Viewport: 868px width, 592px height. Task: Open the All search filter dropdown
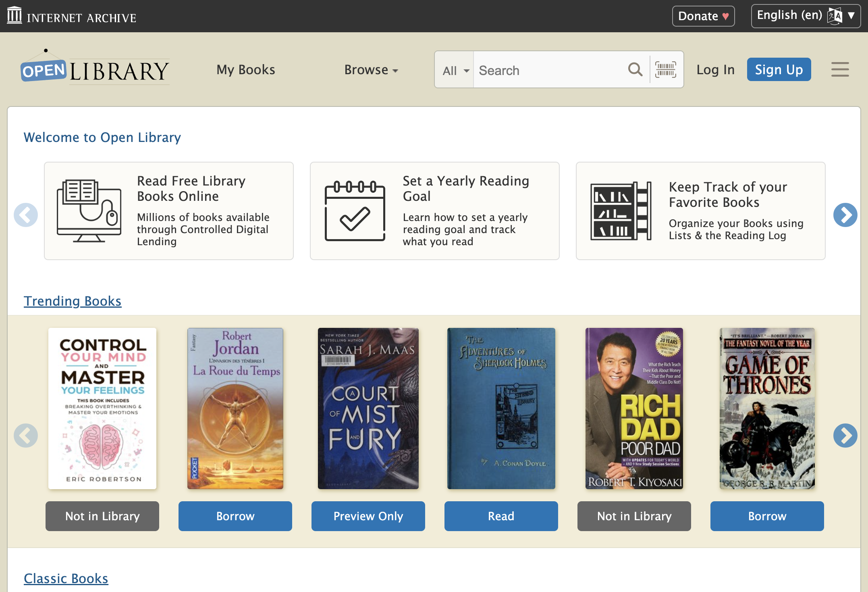(x=455, y=70)
